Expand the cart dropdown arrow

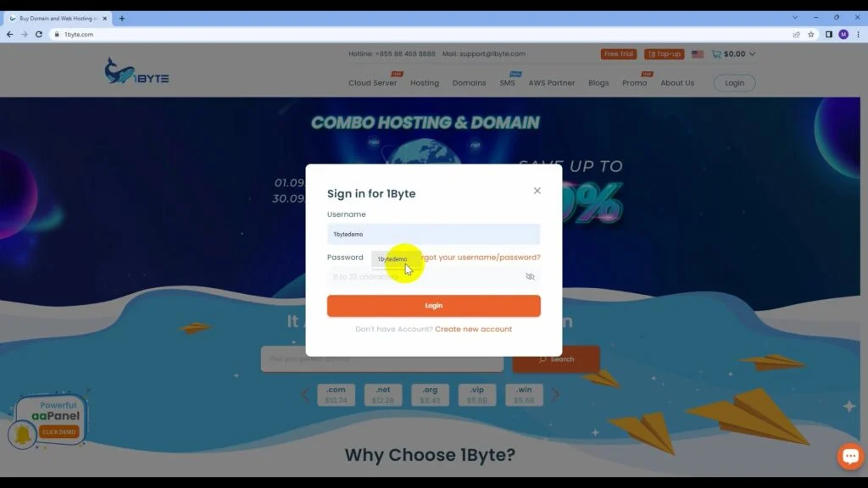(x=753, y=53)
